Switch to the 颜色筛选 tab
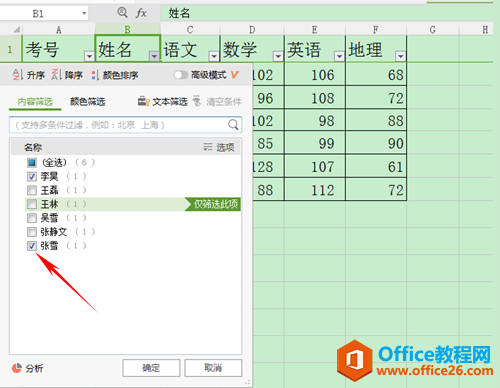 87,102
